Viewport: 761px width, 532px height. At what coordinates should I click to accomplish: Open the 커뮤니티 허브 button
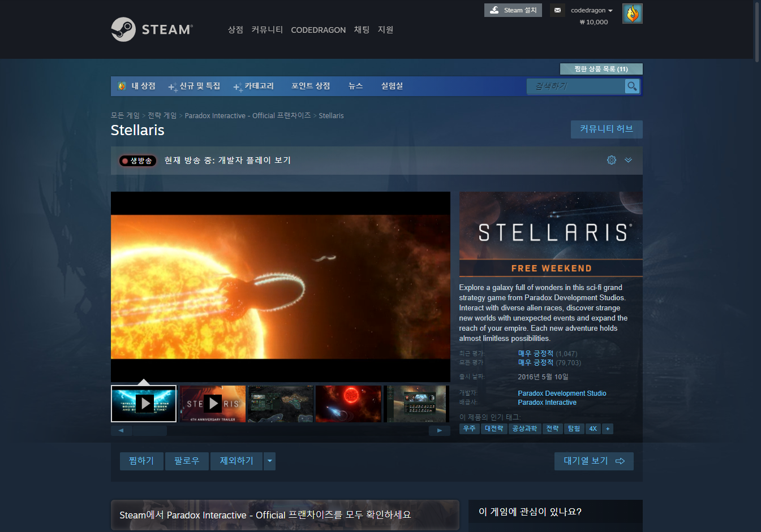coord(607,129)
